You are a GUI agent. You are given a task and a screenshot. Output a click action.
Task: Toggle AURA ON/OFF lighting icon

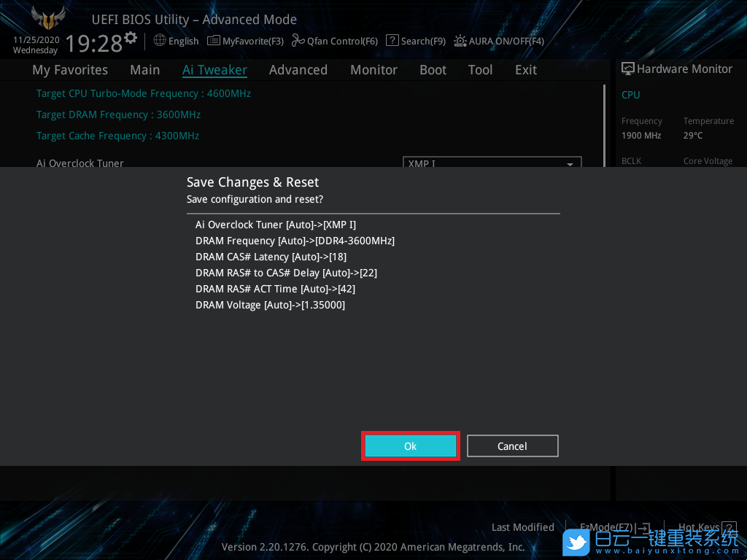[460, 41]
